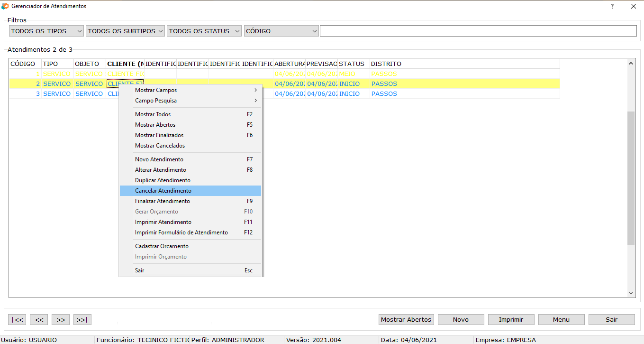Open the TODOS OS TIPOS dropdown
Viewport: 644px width, 344px height.
tap(46, 31)
